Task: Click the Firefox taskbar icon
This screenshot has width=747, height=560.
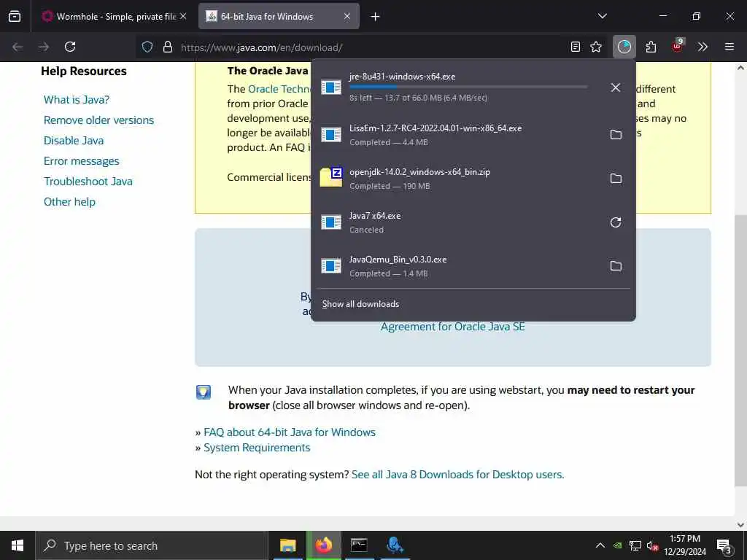Action: pyautogui.click(x=323, y=545)
